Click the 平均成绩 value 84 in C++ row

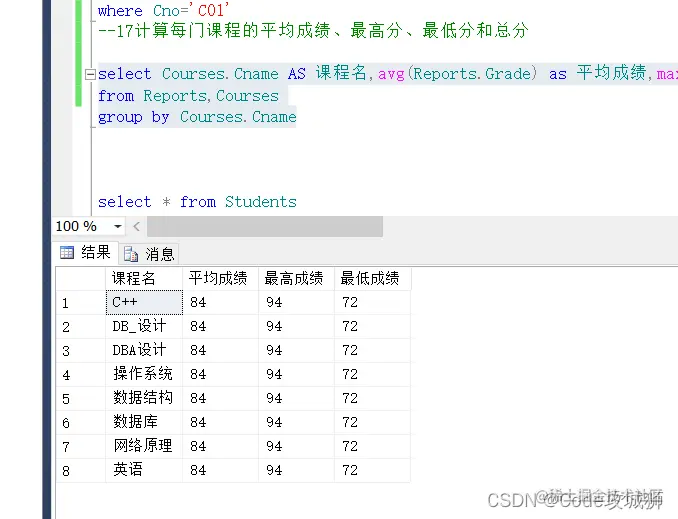(x=221, y=302)
